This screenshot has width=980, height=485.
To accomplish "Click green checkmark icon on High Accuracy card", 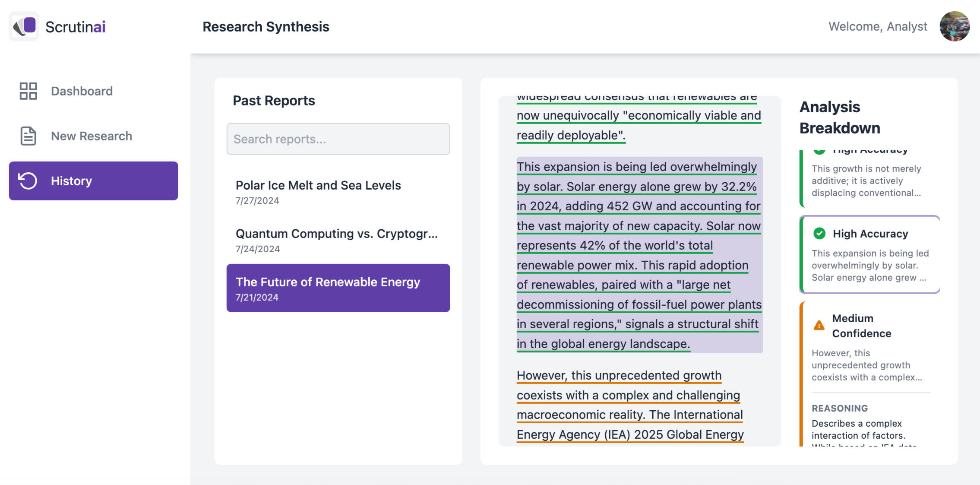I will pos(819,234).
